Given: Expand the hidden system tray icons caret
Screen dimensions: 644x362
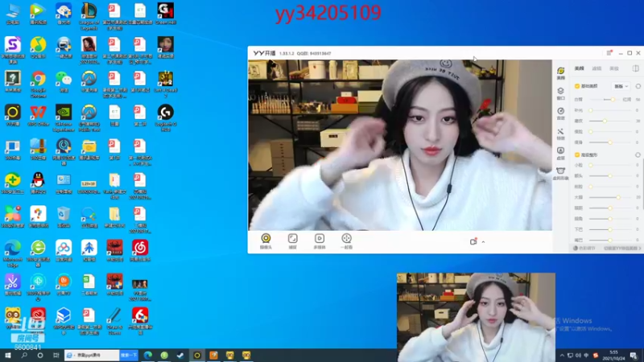Looking at the screenshot, I should (562, 355).
